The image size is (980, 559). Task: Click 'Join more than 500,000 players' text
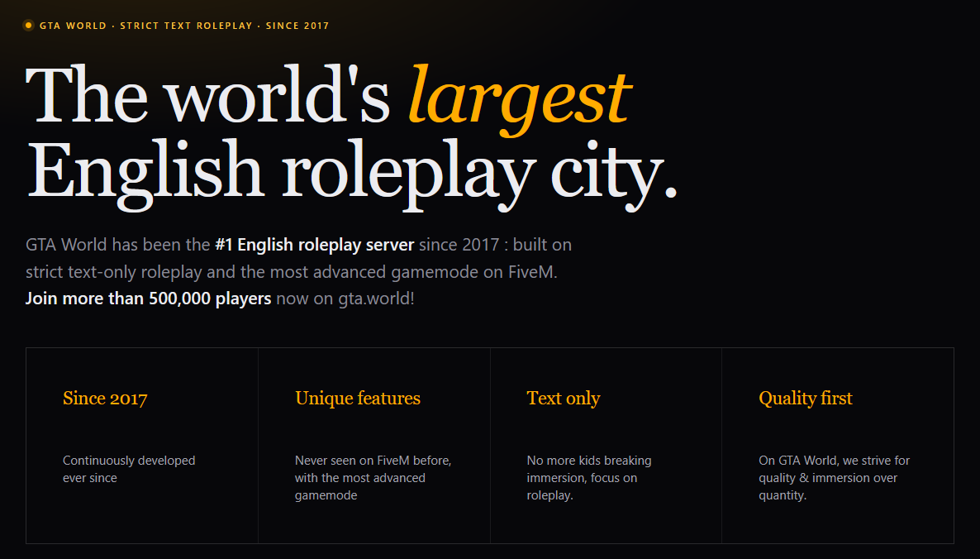pos(148,299)
